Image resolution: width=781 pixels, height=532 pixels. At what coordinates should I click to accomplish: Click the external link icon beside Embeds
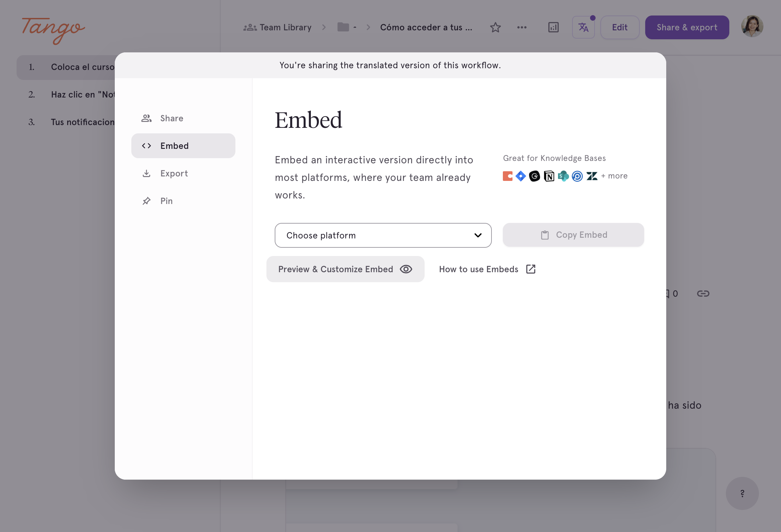tap(531, 269)
